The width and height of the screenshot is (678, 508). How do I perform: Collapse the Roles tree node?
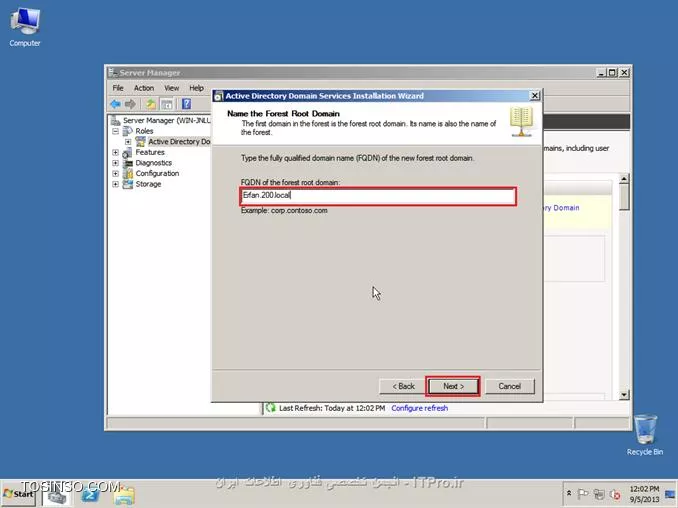[x=115, y=131]
